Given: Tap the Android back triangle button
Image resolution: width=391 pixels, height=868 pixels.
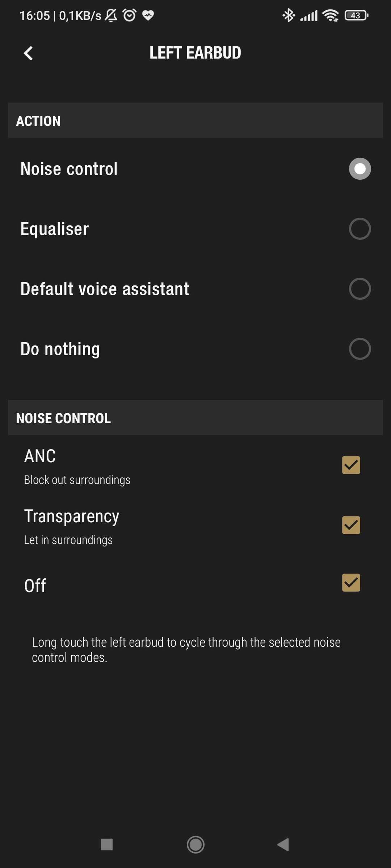Looking at the screenshot, I should point(283,844).
